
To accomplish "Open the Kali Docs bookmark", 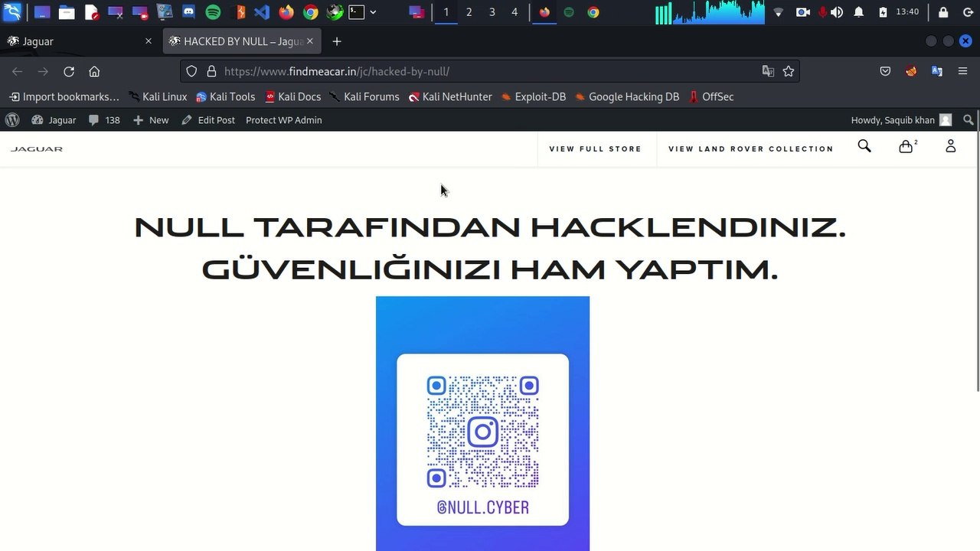I will [x=293, y=96].
